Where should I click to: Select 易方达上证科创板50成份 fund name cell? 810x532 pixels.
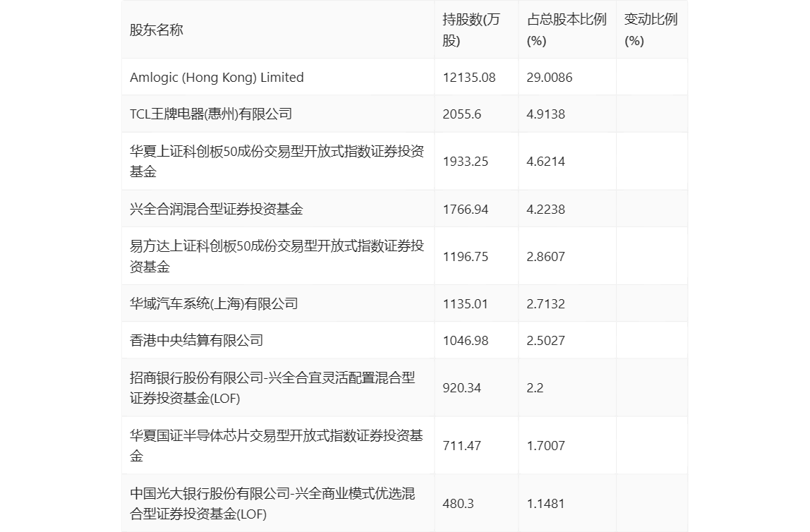pyautogui.click(x=277, y=256)
